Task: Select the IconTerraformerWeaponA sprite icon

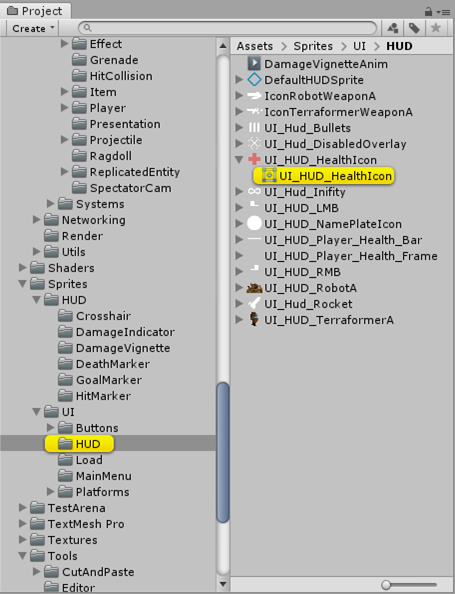Action: coord(254,112)
